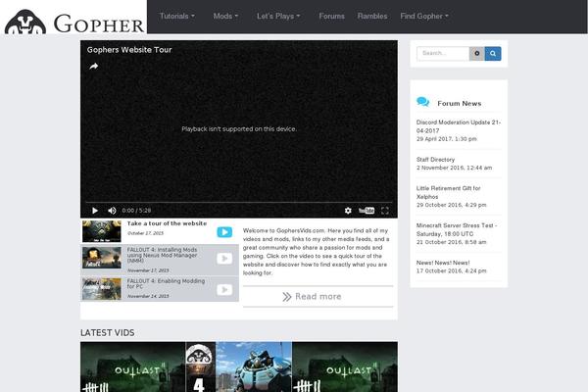Select FALLOUT 4: Installing Mods title text

(x=163, y=255)
